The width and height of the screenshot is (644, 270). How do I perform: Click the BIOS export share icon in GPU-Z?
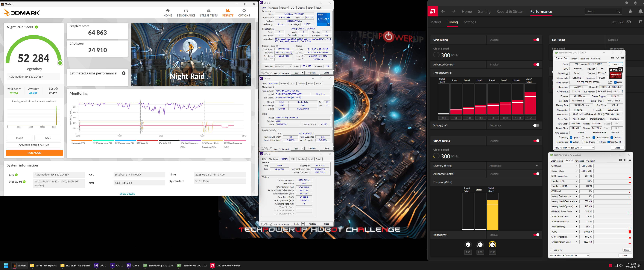pos(610,82)
